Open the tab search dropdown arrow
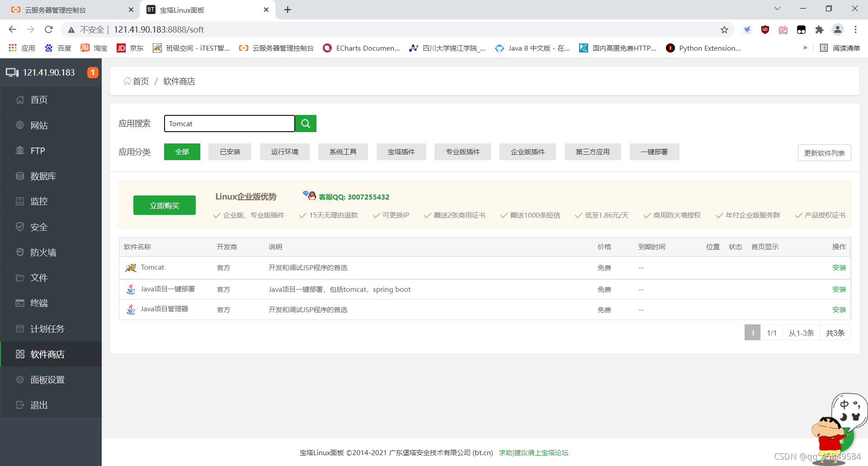 tap(777, 9)
